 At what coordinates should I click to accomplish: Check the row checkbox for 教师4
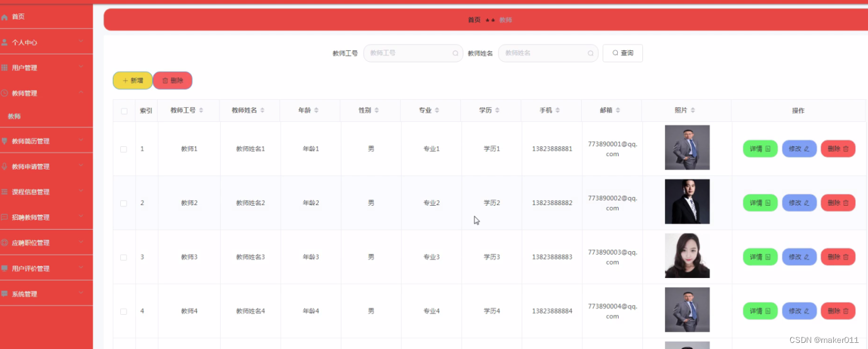click(x=124, y=312)
